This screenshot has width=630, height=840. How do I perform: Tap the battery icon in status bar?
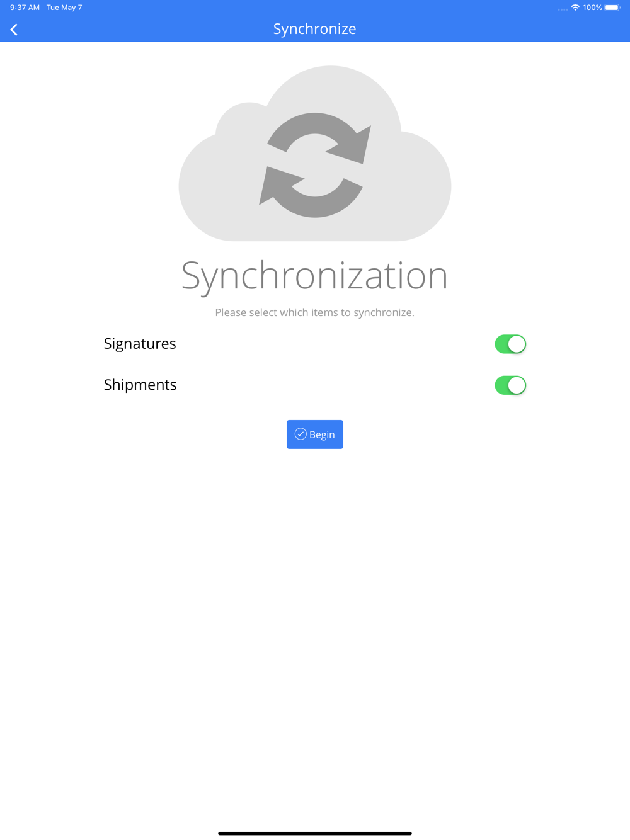[x=612, y=8]
